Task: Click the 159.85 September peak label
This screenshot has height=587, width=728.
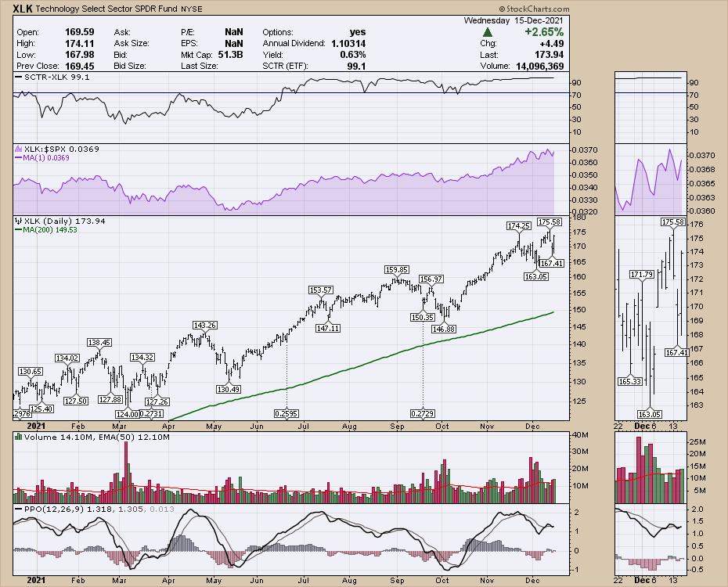Action: click(x=397, y=269)
